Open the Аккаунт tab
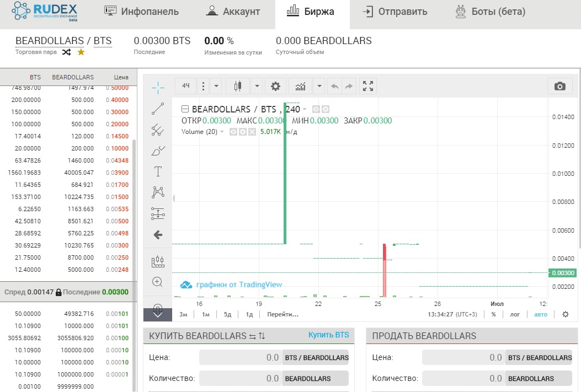581x392 pixels. 233,12
